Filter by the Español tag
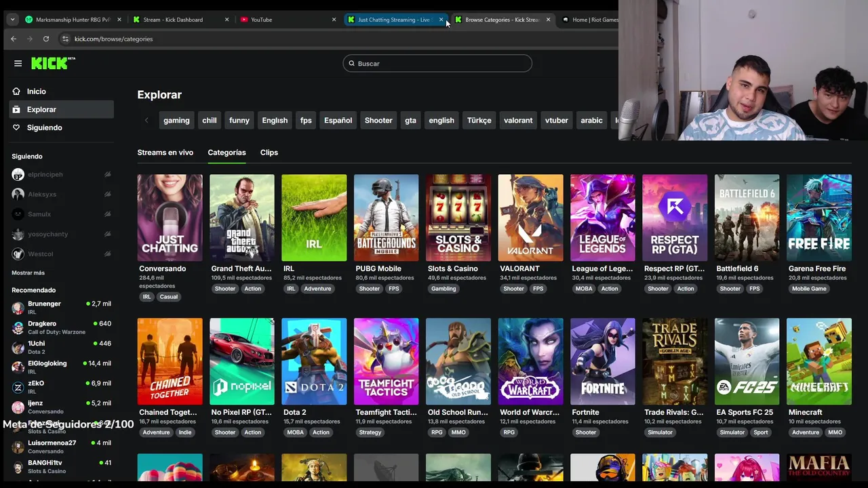The height and width of the screenshot is (488, 868). pos(338,120)
